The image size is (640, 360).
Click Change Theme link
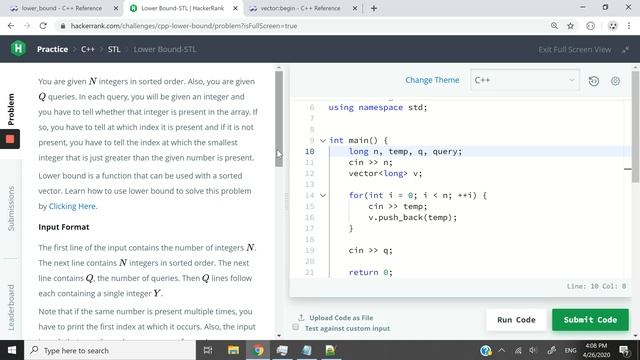point(432,80)
